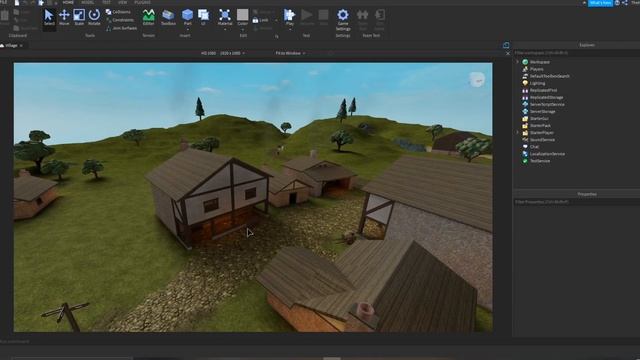This screenshot has height=360, width=640.
Task: Select ReplicatedFirst in Explorer
Action: (543, 90)
